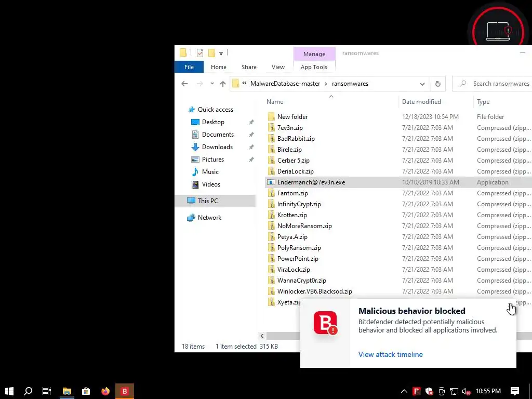532x399 pixels.
Task: Select Krotten.zip file
Action: point(292,215)
